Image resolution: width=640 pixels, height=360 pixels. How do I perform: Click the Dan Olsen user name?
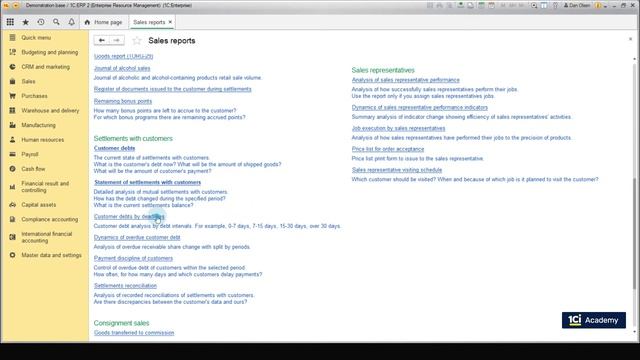point(577,5)
